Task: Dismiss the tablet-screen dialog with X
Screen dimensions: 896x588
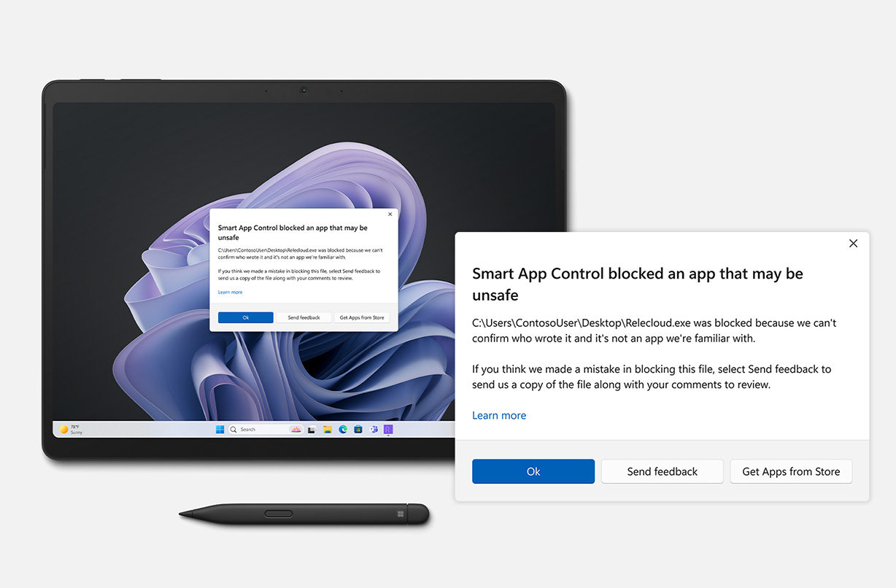Action: tap(390, 214)
